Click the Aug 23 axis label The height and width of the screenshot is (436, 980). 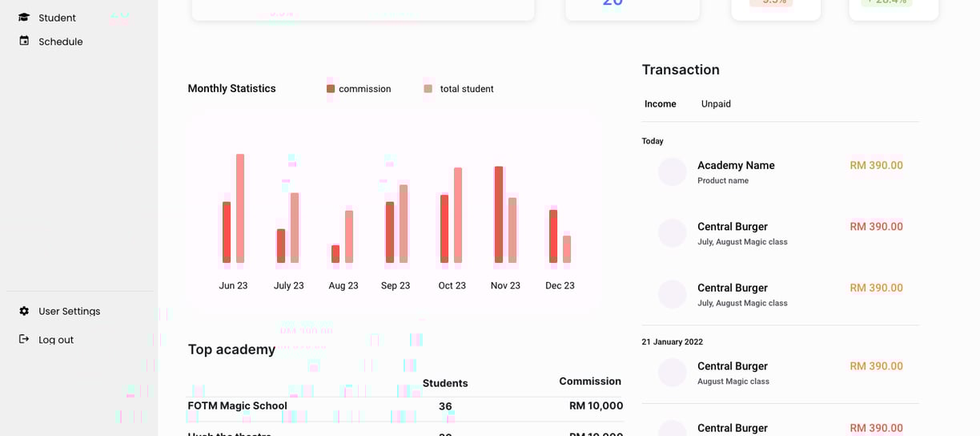[x=343, y=285]
